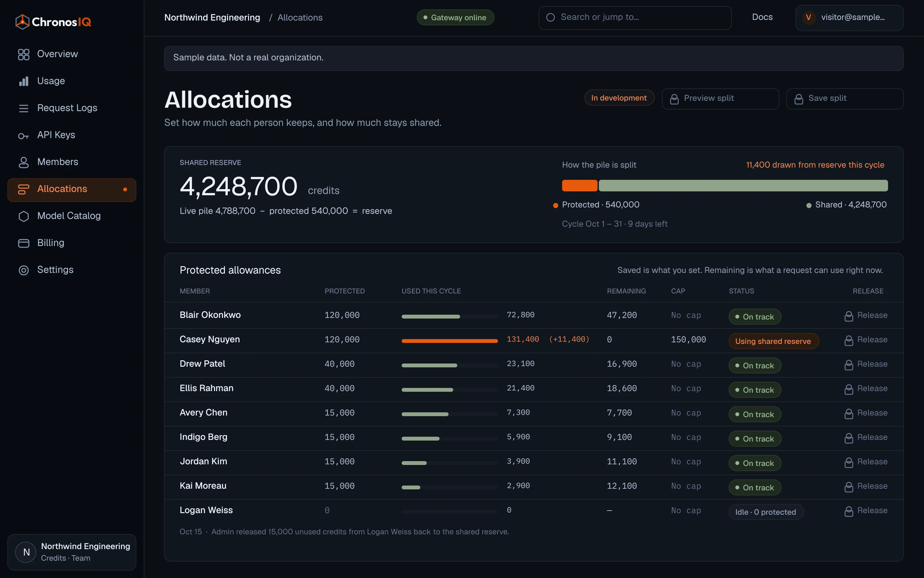Click the orange Protected segment of the split bar
The image size is (924, 578).
coord(580,186)
